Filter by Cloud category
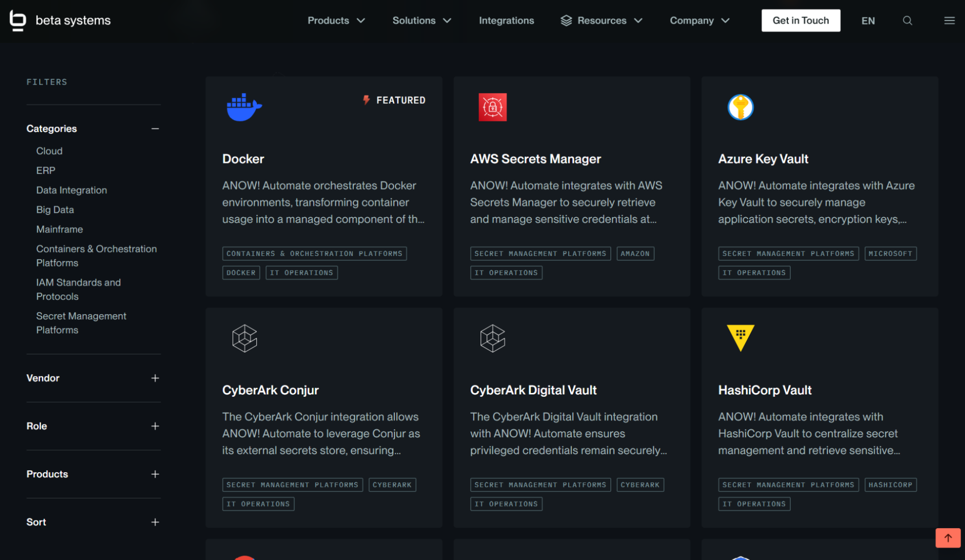This screenshot has height=560, width=965. point(49,151)
